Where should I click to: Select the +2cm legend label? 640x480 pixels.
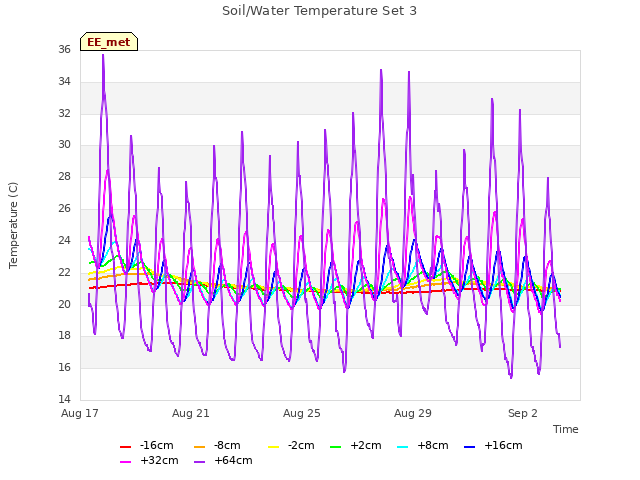click(x=366, y=445)
